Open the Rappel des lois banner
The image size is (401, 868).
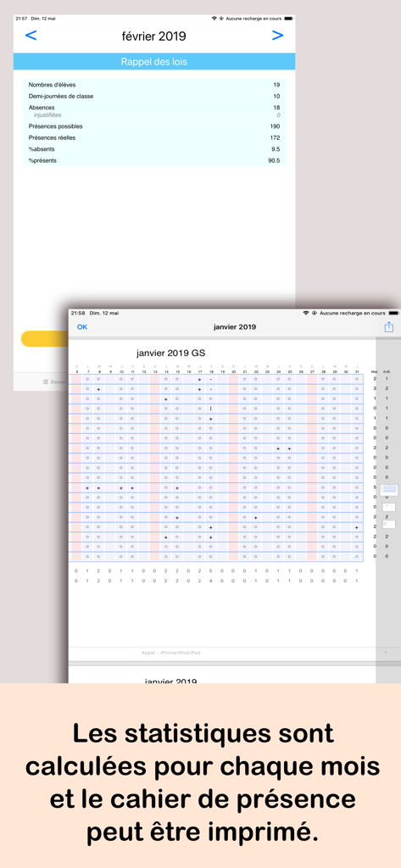154,61
